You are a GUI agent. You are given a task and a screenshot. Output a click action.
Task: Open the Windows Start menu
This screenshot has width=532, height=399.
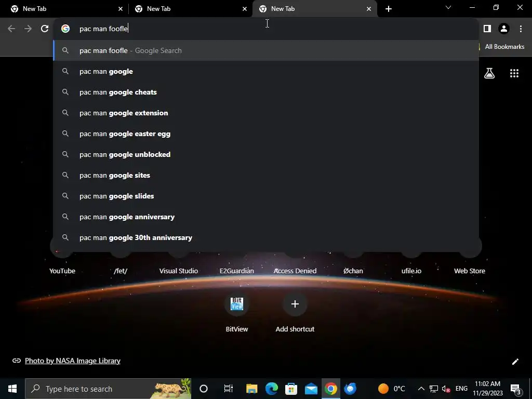(x=12, y=389)
